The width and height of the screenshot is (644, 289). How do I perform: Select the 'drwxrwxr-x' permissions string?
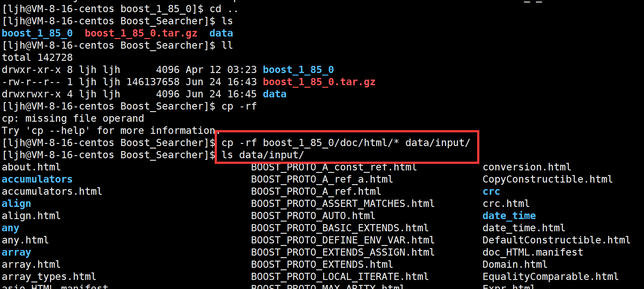(31, 94)
